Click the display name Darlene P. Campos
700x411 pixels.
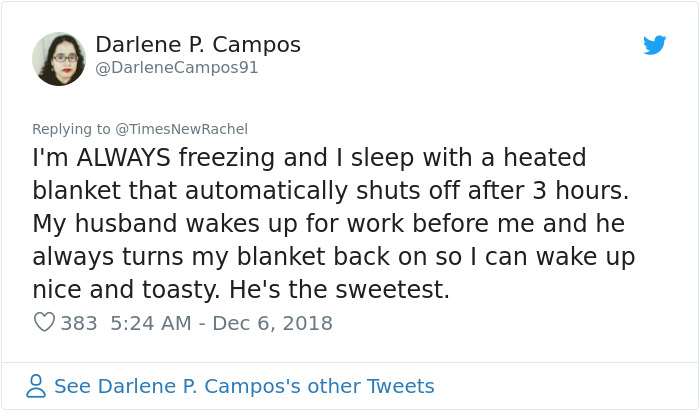[197, 45]
